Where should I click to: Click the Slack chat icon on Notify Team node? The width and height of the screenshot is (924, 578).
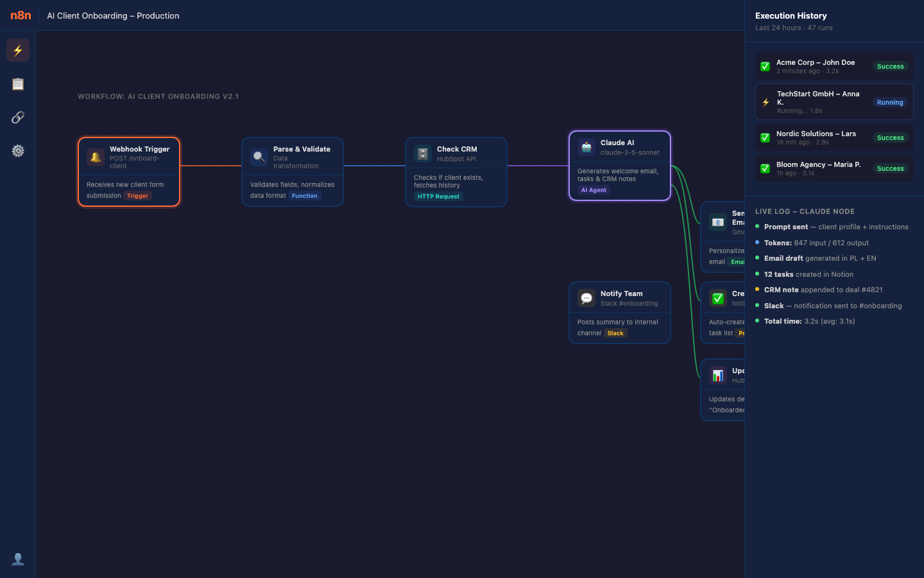click(586, 297)
